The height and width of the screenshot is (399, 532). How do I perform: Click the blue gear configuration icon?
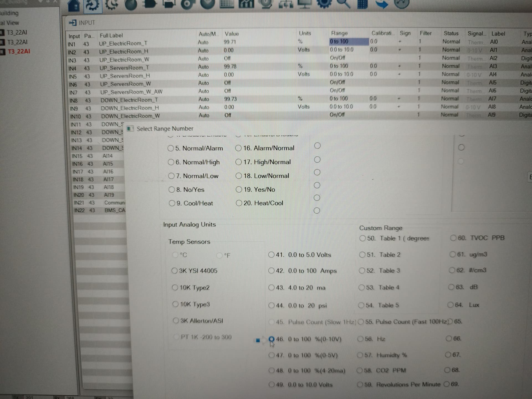point(324,3)
